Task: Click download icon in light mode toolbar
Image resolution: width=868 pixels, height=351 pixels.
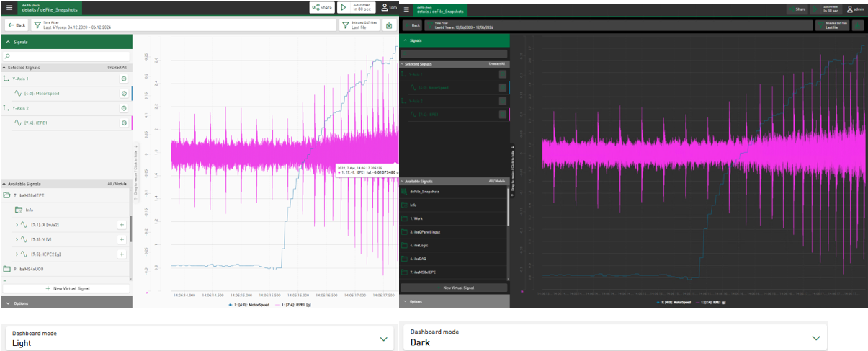Action: click(389, 25)
